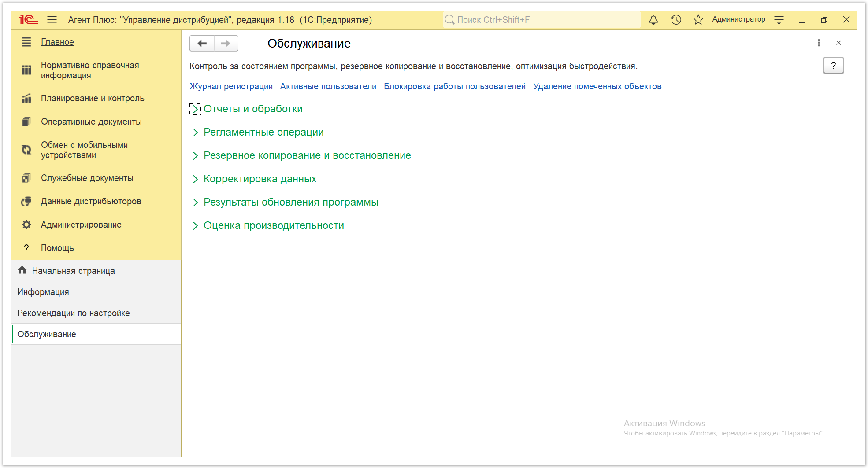Screen dimensions: 868x468
Task: Open the three-dot more actions menu
Action: (x=819, y=43)
